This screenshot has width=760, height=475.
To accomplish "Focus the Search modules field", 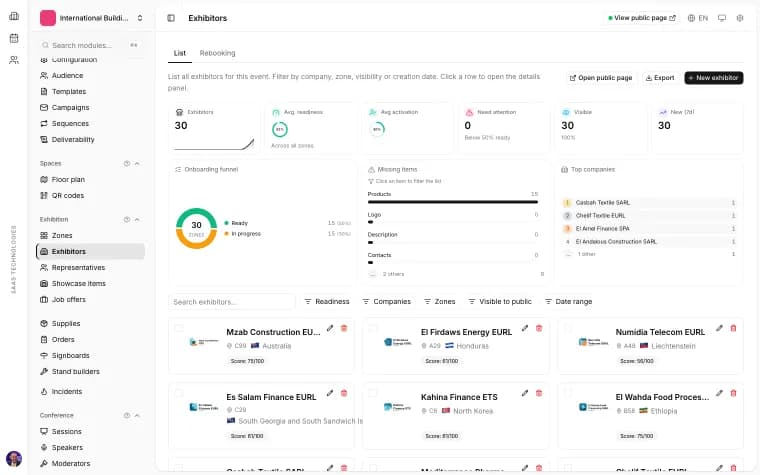I will click(91, 45).
